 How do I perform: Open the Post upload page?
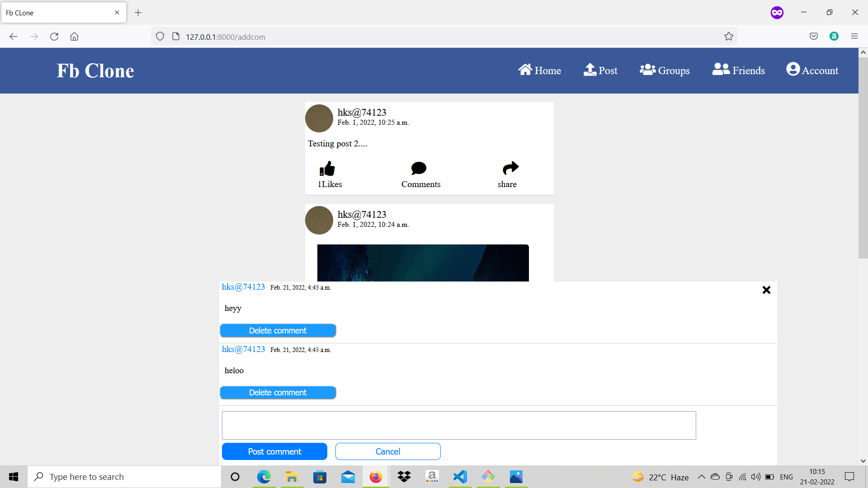tap(600, 70)
